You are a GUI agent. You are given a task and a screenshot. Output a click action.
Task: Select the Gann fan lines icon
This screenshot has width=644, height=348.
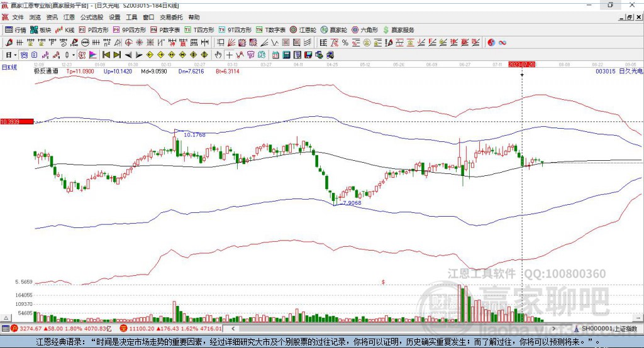231,43
